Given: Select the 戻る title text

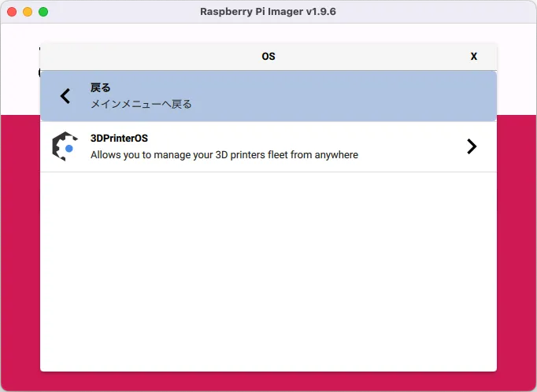Looking at the screenshot, I should (100, 87).
